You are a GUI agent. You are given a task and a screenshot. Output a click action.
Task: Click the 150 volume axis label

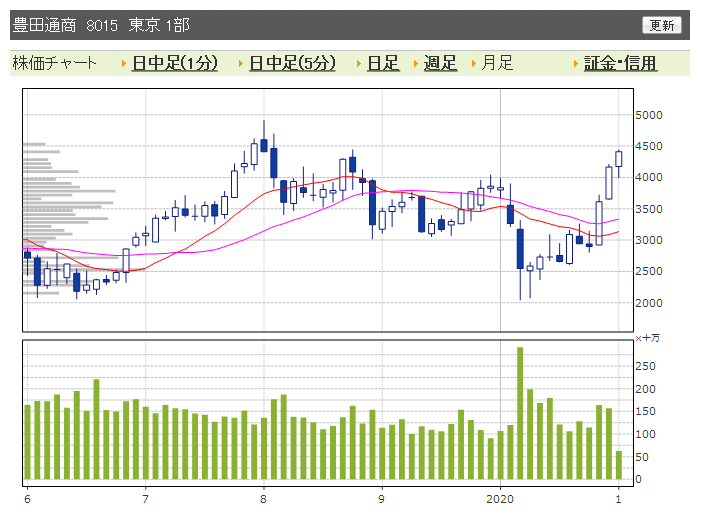click(645, 411)
